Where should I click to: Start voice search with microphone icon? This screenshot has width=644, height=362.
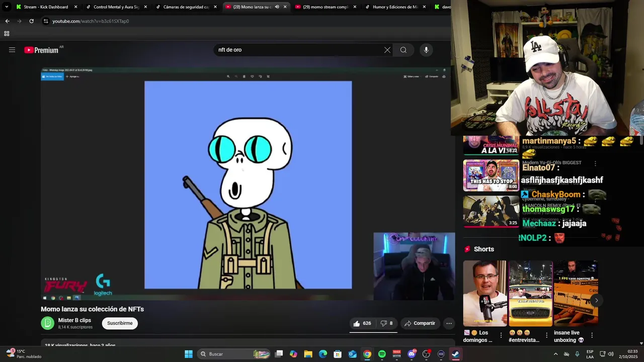(x=426, y=50)
